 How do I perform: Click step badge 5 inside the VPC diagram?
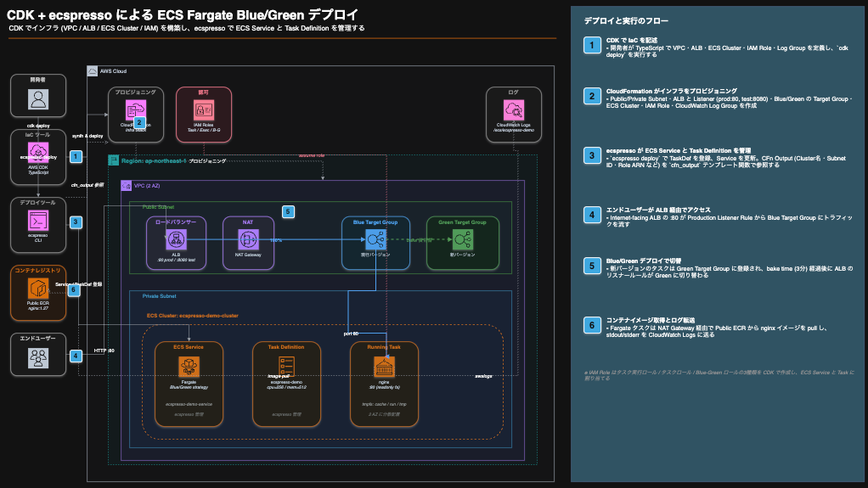click(288, 211)
